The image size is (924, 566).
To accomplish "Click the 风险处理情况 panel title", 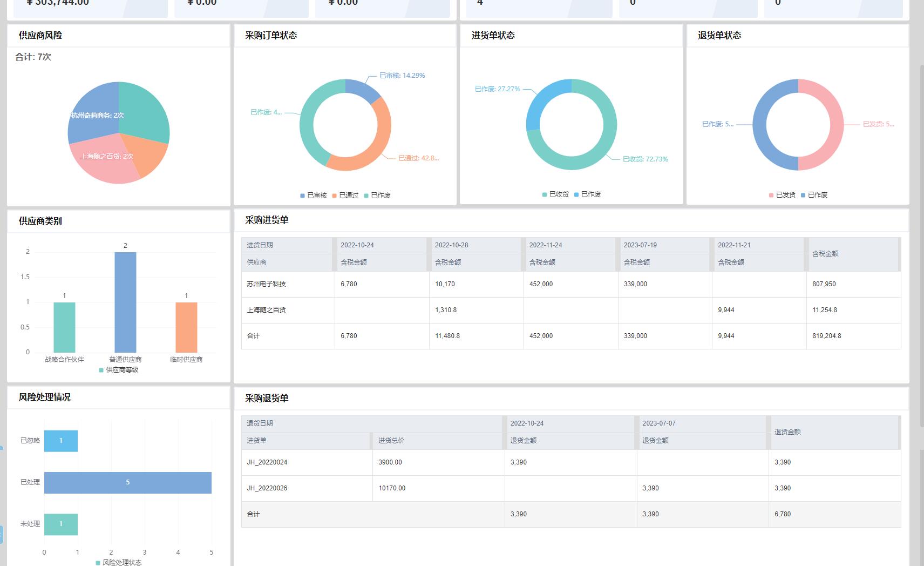I will [x=45, y=397].
